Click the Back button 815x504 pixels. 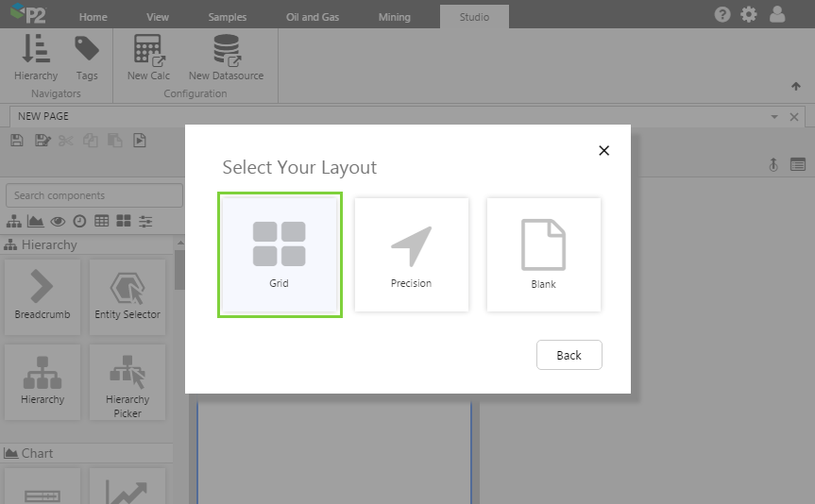click(x=569, y=355)
